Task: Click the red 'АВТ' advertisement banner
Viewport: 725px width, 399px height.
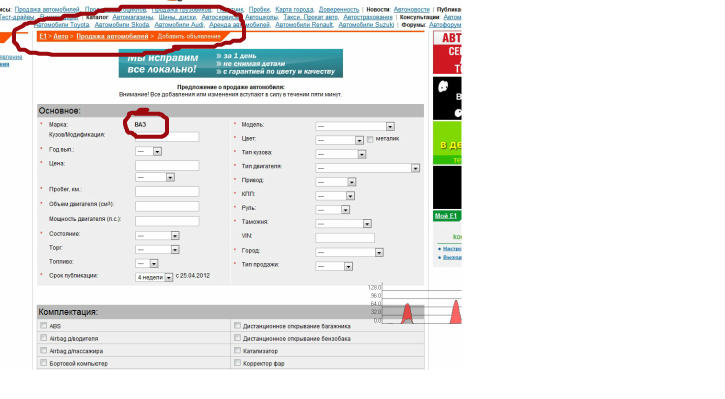Action: click(447, 53)
